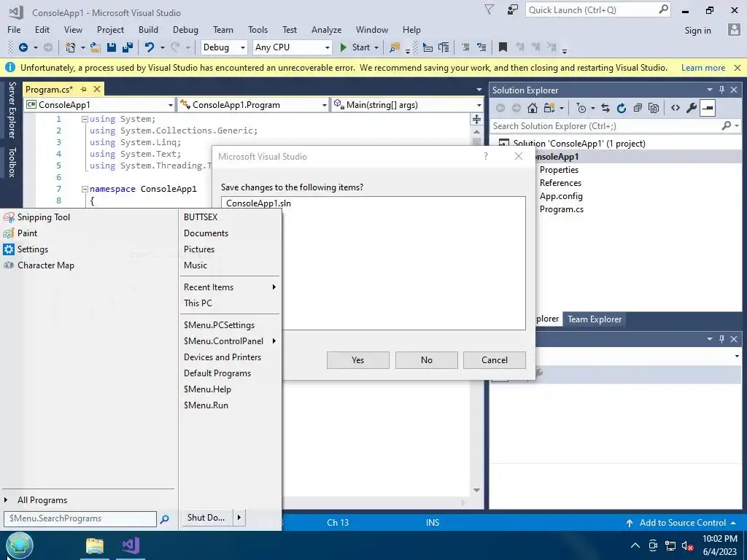Image resolution: width=747 pixels, height=560 pixels.
Task: Open Properties via the wrench icon
Action: point(692,108)
